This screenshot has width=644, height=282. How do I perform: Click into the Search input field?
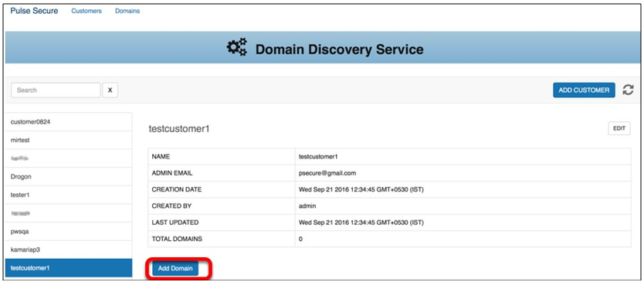pyautogui.click(x=56, y=90)
